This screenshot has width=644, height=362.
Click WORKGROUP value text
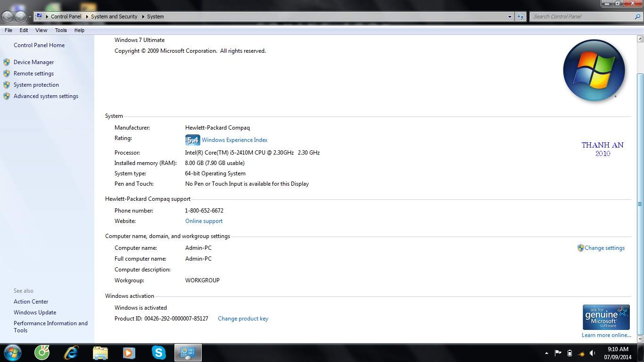click(x=202, y=280)
